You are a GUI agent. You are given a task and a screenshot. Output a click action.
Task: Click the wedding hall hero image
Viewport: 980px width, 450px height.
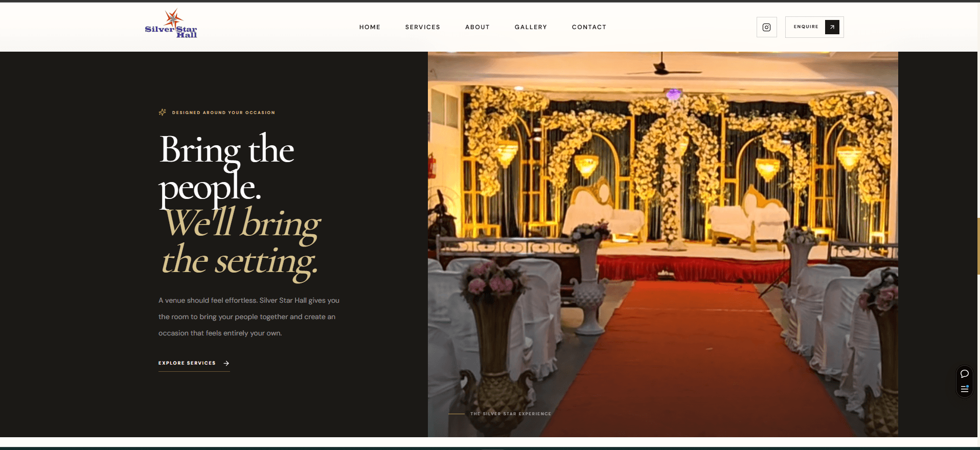pos(663,244)
